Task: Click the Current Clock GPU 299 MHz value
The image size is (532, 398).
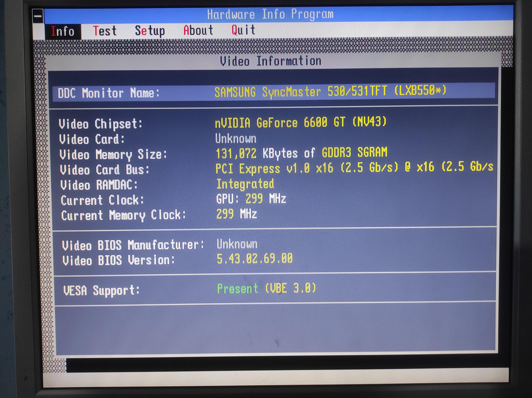Action: (x=251, y=199)
